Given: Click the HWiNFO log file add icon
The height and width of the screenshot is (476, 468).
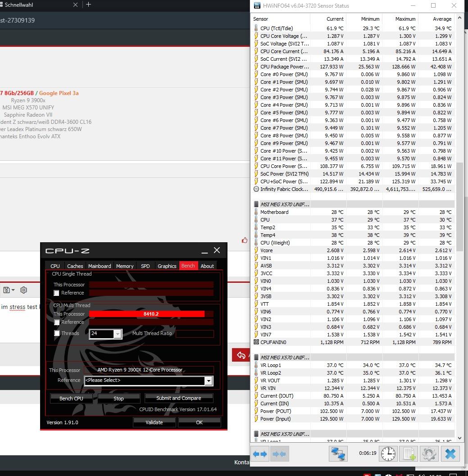Looking at the screenshot, I should pos(409,454).
